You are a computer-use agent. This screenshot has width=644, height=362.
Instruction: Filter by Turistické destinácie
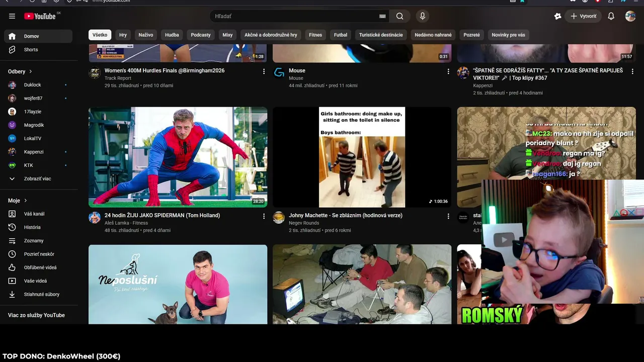tap(381, 35)
